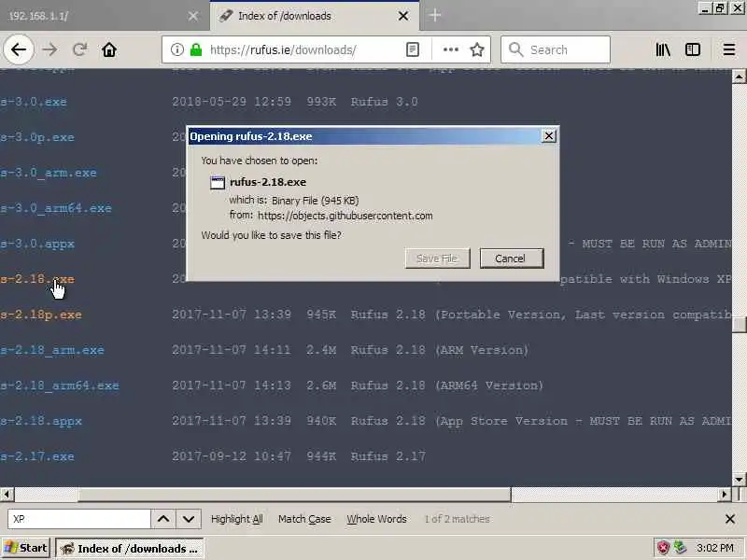
Task: Reload the page with the refresh icon
Action: [79, 49]
